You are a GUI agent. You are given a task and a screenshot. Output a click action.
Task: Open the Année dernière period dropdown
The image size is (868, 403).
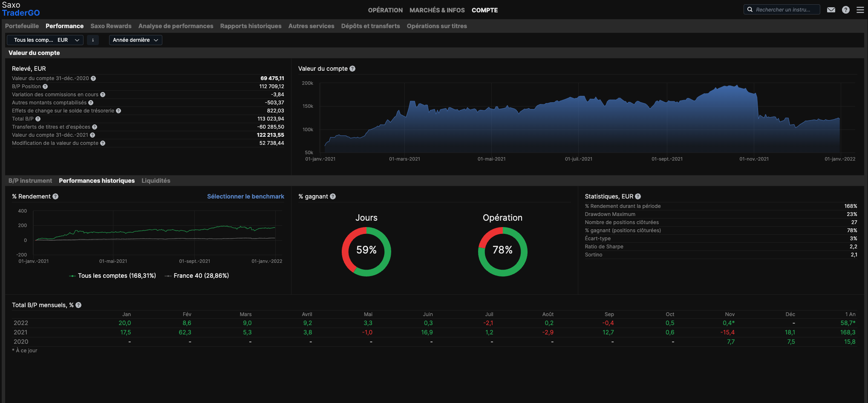tap(136, 40)
